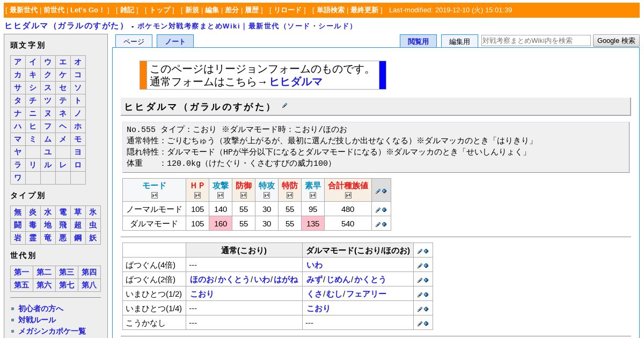Sort the stats table by モード column

click(x=155, y=195)
